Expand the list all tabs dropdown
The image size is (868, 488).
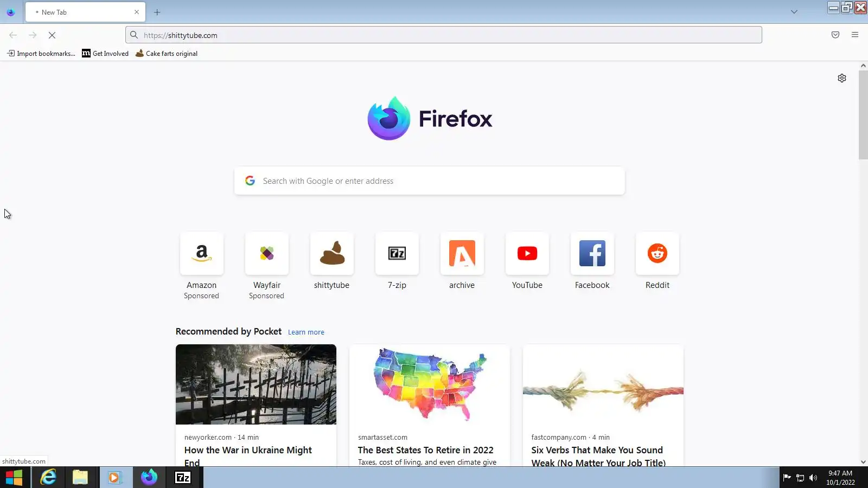(794, 12)
